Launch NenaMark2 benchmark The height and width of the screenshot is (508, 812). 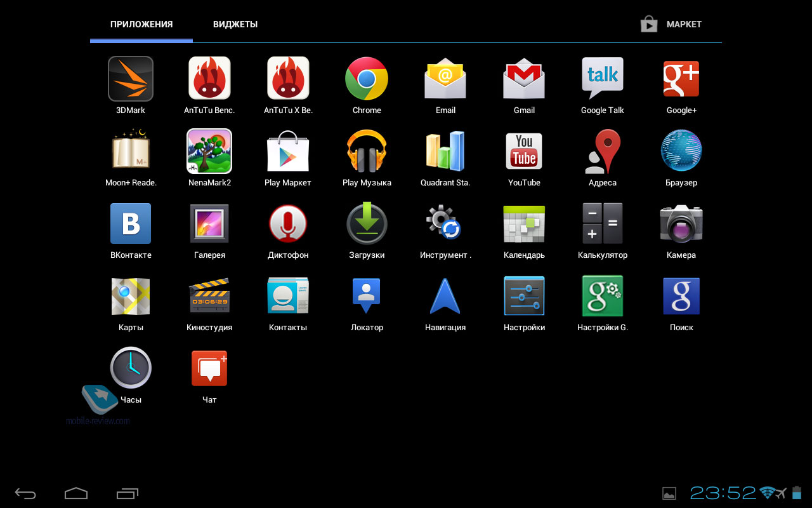point(209,151)
